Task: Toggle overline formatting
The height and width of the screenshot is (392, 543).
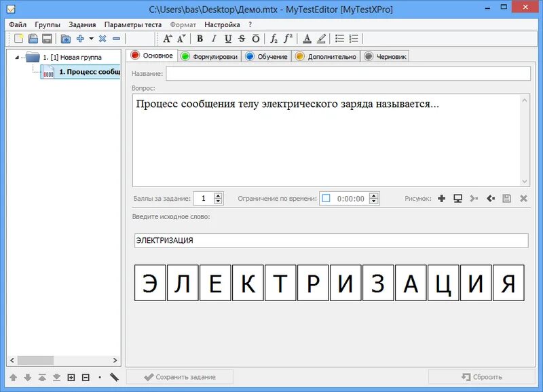Action: coord(256,39)
